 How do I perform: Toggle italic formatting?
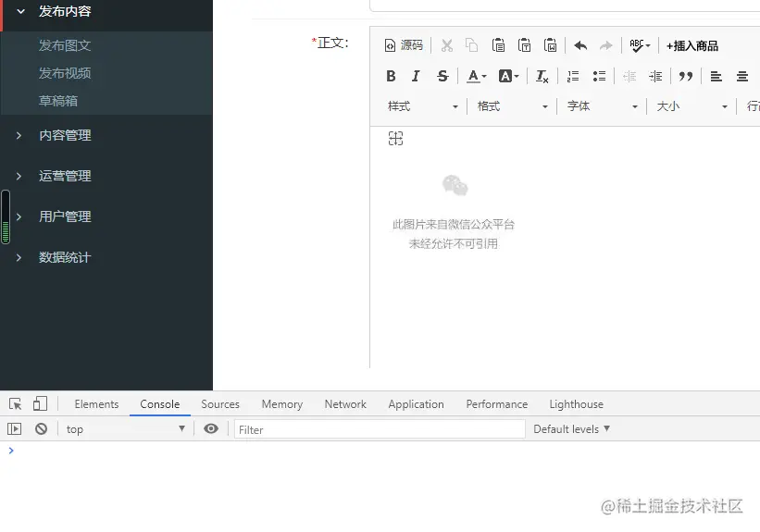[416, 76]
